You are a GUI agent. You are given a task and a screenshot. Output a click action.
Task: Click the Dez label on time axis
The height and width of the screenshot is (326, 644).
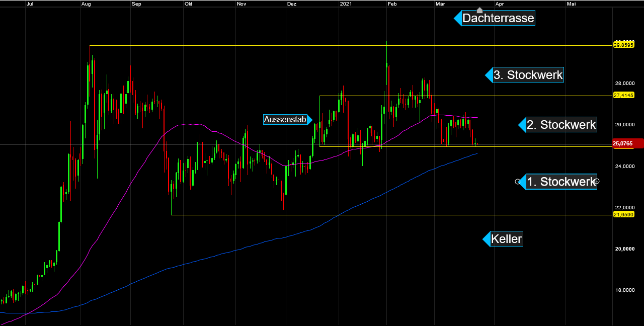click(x=292, y=4)
